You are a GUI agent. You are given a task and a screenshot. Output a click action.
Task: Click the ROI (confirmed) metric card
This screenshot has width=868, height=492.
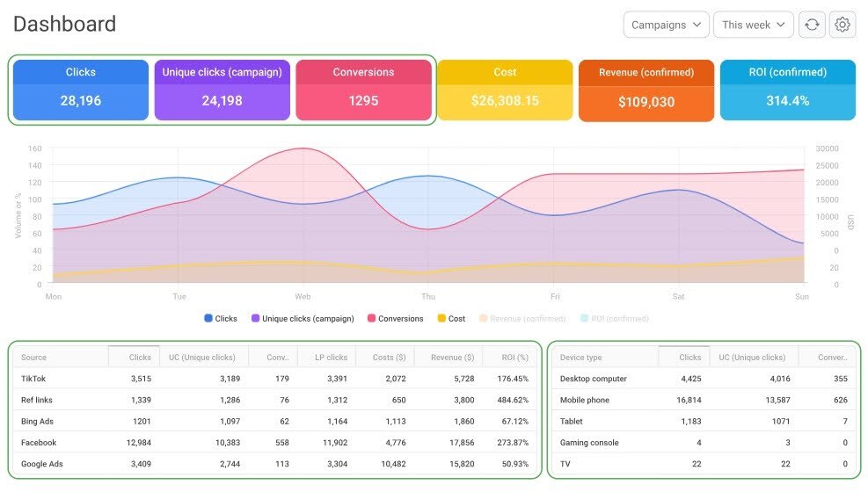pyautogui.click(x=787, y=90)
